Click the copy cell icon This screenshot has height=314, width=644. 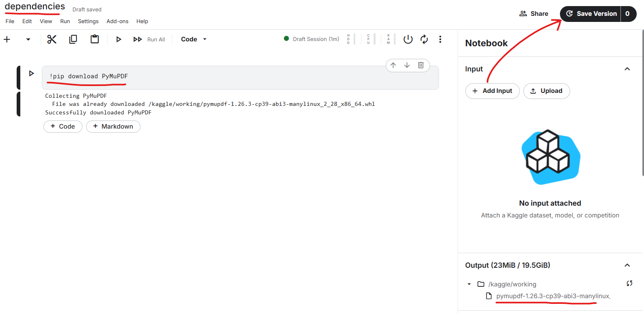point(73,39)
